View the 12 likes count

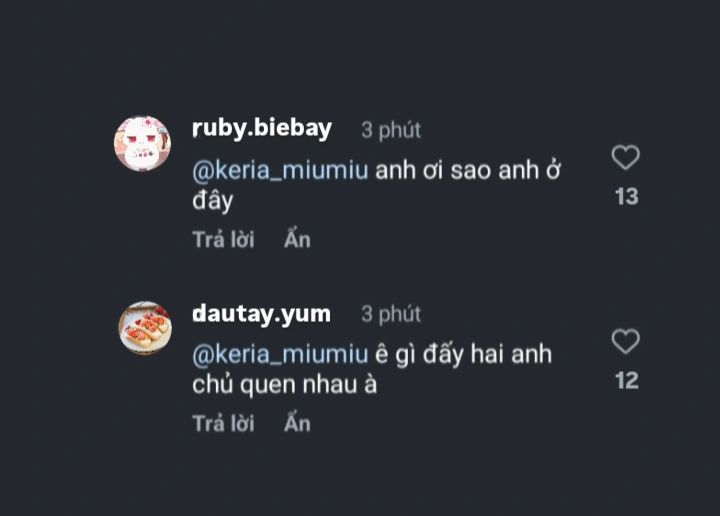click(x=627, y=381)
